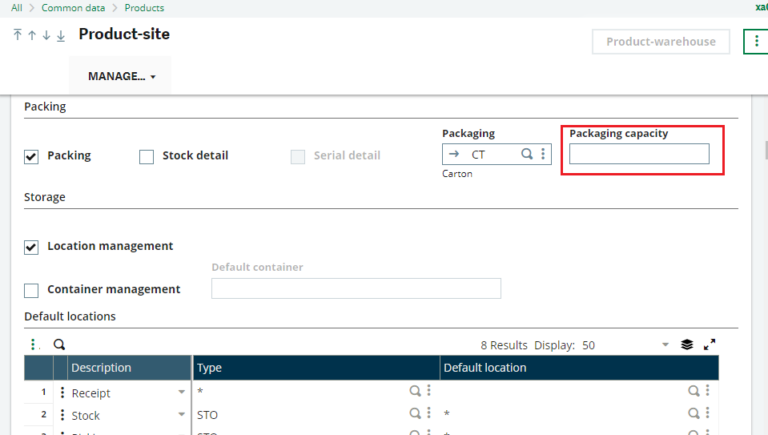Go to Products breadcrumb link

(x=144, y=8)
